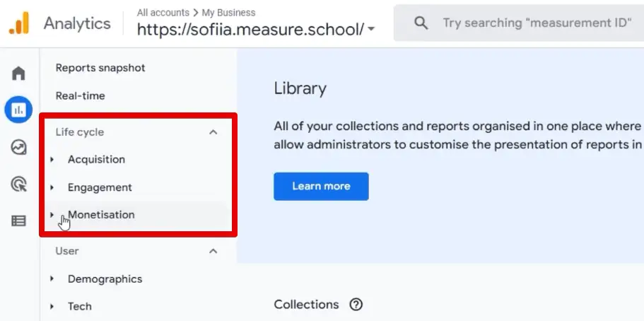The image size is (644, 321).
Task: Open the property selector dropdown
Action: click(371, 30)
